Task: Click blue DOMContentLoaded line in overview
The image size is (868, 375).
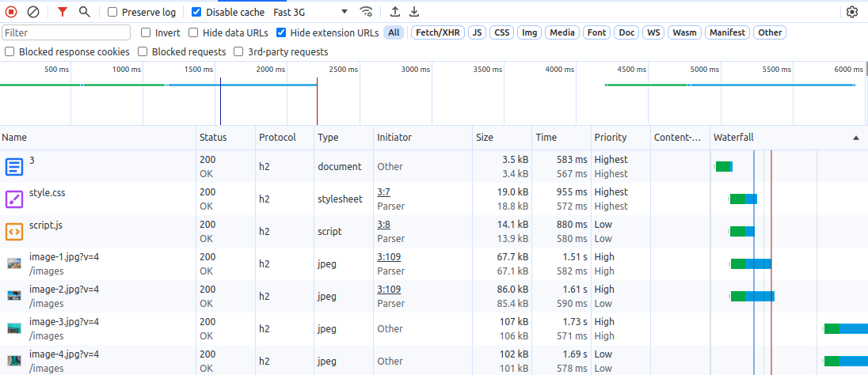Action: pyautogui.click(x=220, y=101)
